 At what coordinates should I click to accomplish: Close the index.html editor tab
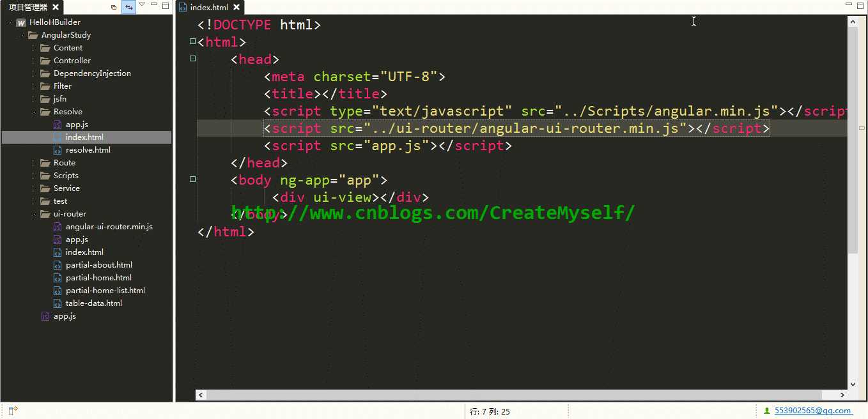point(236,7)
